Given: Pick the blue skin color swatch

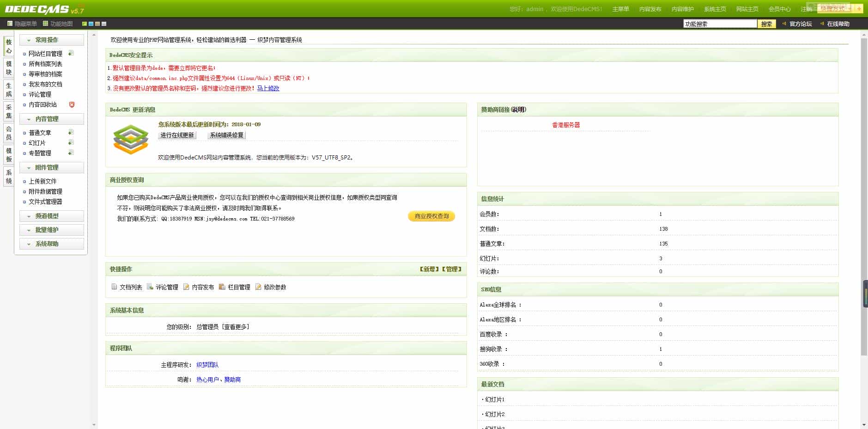Looking at the screenshot, I should point(91,24).
